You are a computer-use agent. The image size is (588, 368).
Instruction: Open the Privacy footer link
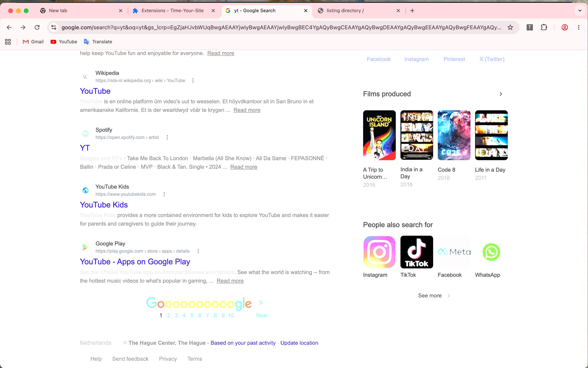(168, 359)
